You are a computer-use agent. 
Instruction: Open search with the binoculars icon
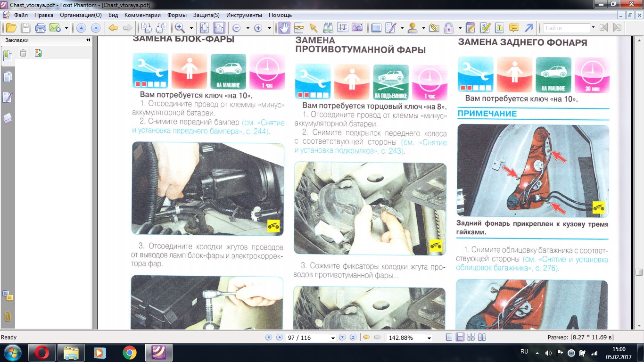point(328,28)
